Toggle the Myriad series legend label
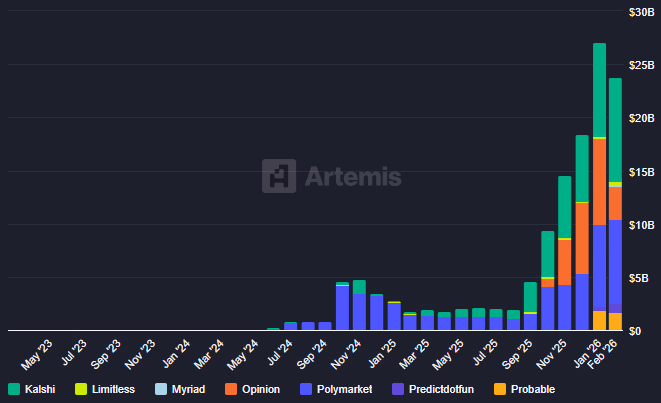661x403 pixels. pos(188,389)
